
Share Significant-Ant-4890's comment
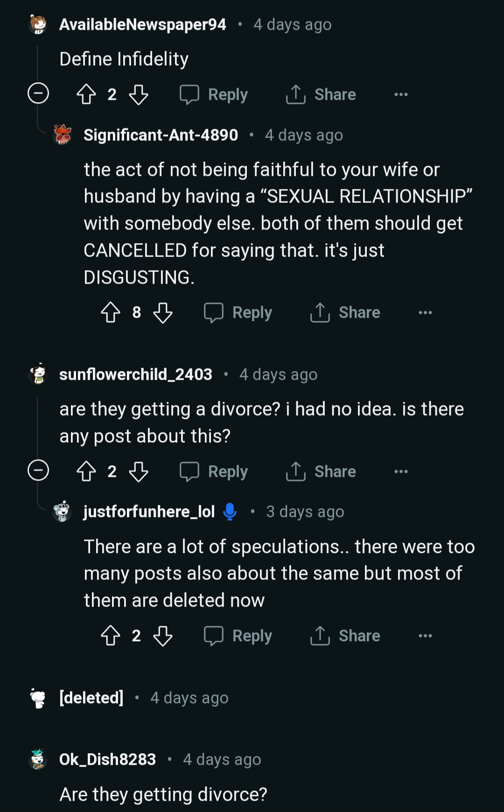pos(345,312)
